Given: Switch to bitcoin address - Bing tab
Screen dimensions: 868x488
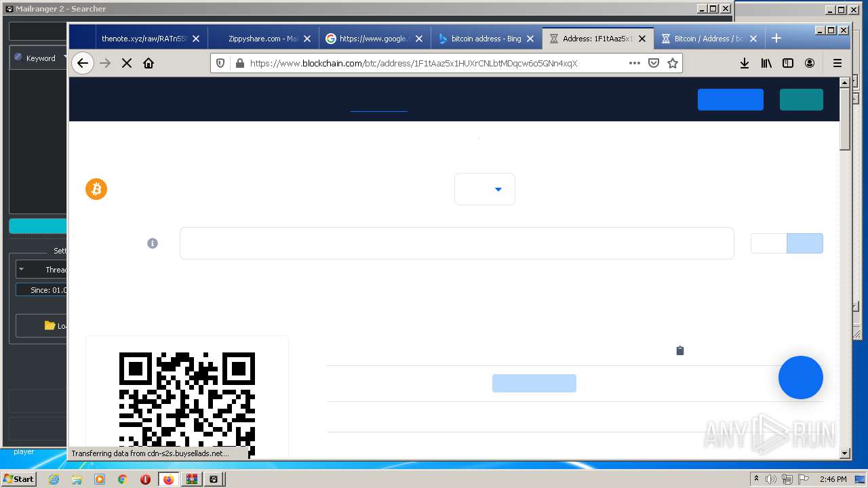Looking at the screenshot, I should click(x=486, y=39).
